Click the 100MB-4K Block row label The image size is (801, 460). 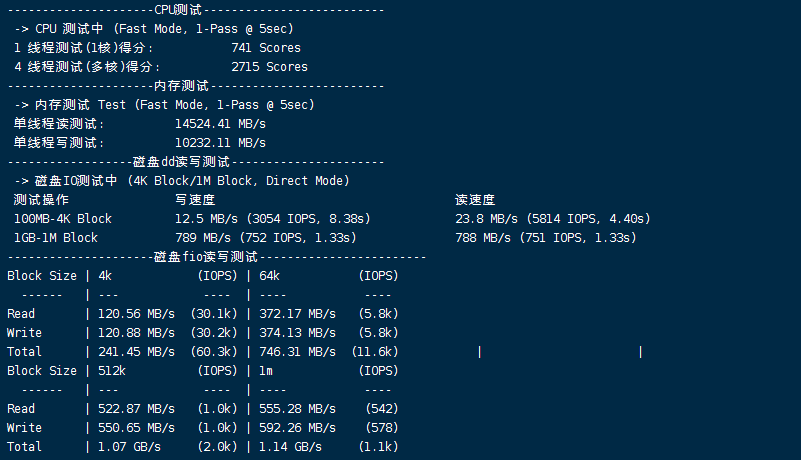coord(63,219)
